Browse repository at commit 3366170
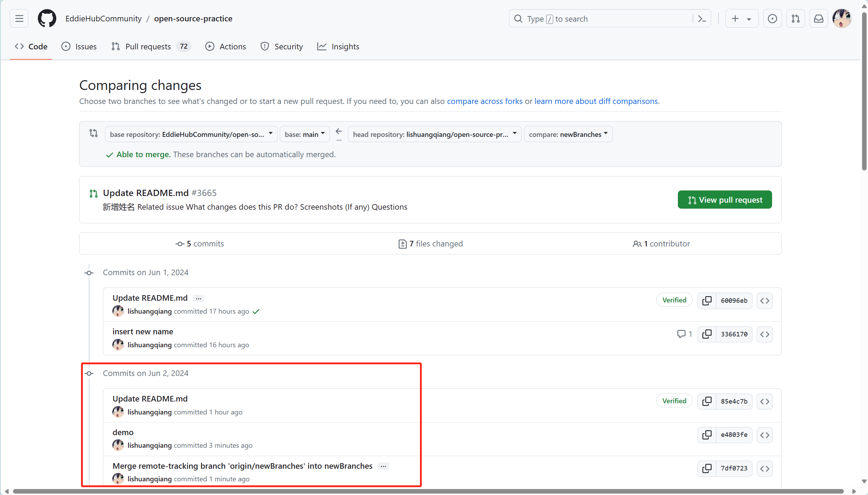The height and width of the screenshot is (495, 868). coord(764,334)
